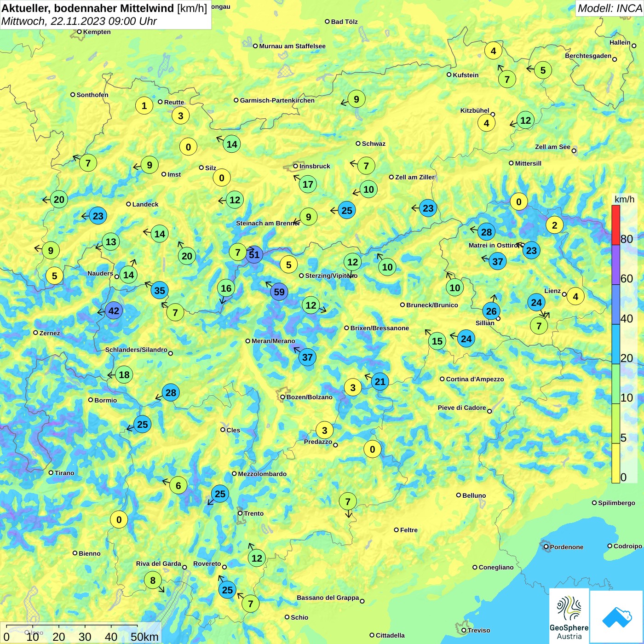Click the light blue 20–40 legend segment
The image size is (644, 644).
(615, 344)
